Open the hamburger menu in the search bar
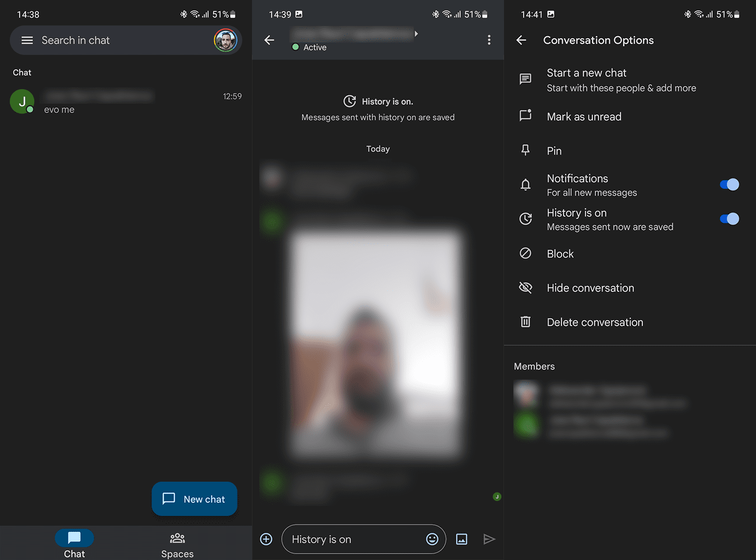Image resolution: width=756 pixels, height=560 pixels. pos(27,40)
